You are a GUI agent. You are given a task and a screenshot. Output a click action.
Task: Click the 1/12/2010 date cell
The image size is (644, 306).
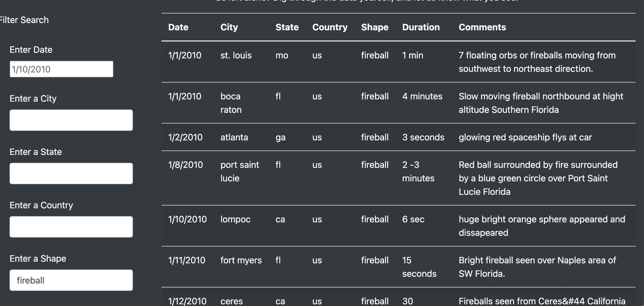point(187,301)
